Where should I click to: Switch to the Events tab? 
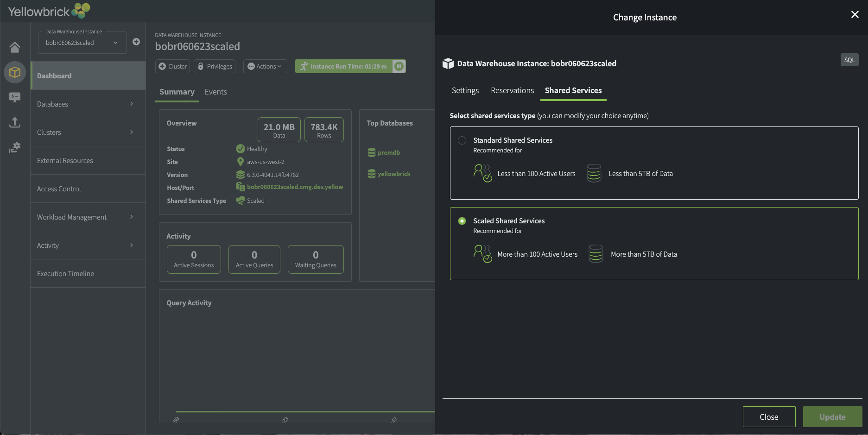pyautogui.click(x=215, y=92)
